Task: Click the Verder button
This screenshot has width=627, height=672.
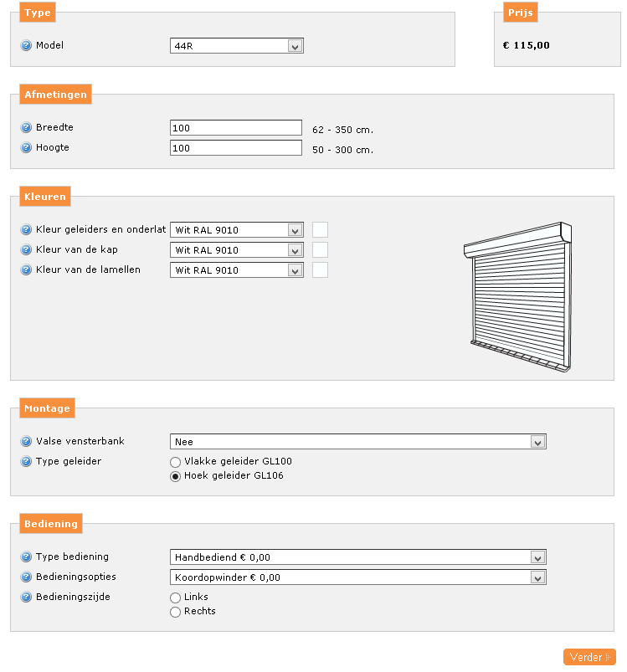Action: point(589,658)
